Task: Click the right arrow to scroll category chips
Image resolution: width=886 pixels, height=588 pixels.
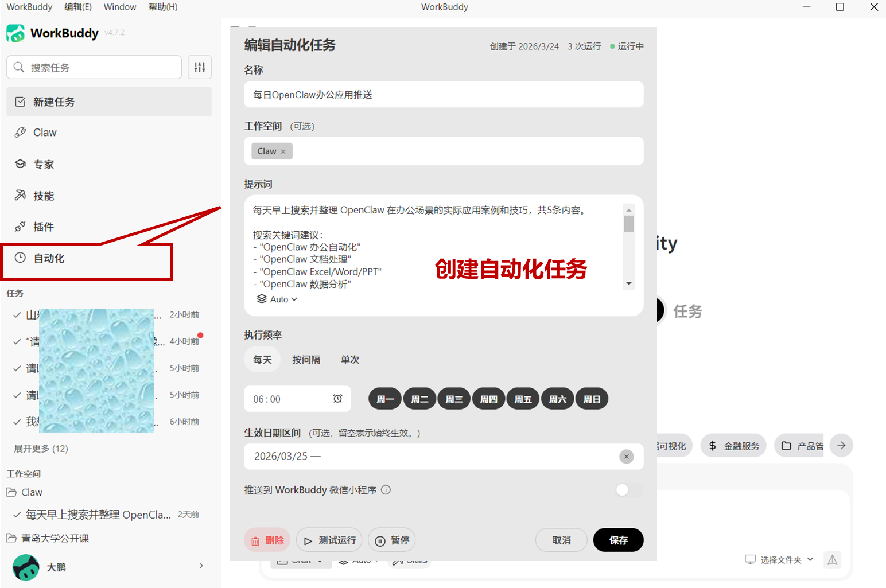Action: pyautogui.click(x=841, y=446)
